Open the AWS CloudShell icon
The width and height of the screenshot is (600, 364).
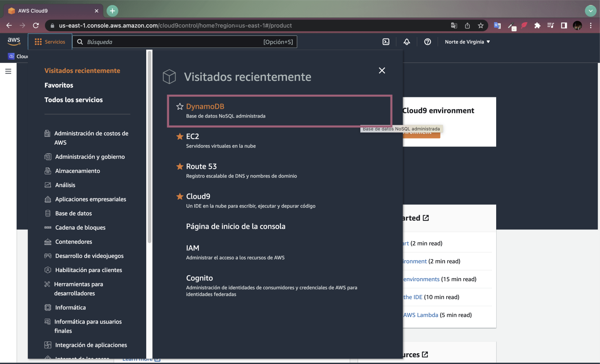coord(386,42)
